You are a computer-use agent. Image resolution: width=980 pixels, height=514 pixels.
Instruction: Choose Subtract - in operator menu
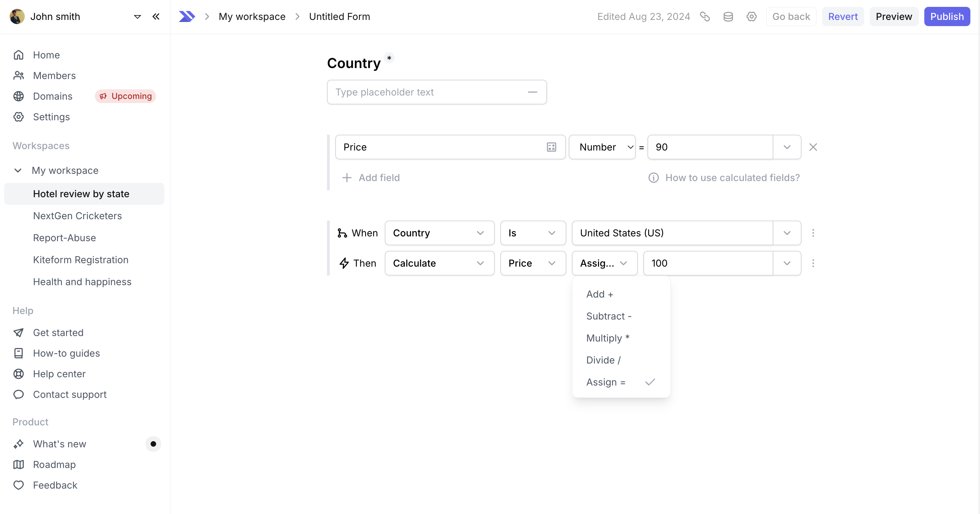[x=608, y=316]
